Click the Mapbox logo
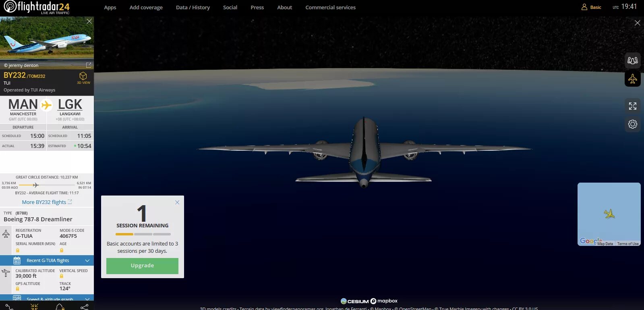The height and width of the screenshot is (310, 644). pyautogui.click(x=384, y=301)
